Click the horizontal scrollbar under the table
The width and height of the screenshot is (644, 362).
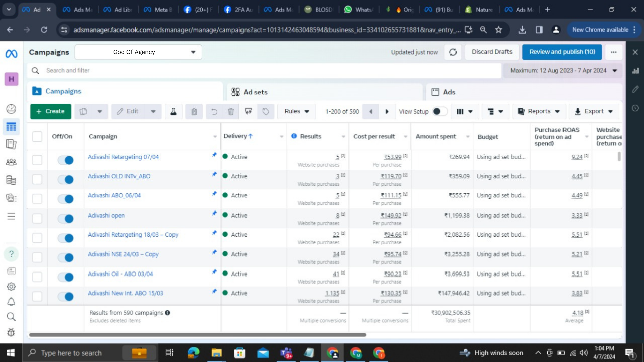pos(197,335)
